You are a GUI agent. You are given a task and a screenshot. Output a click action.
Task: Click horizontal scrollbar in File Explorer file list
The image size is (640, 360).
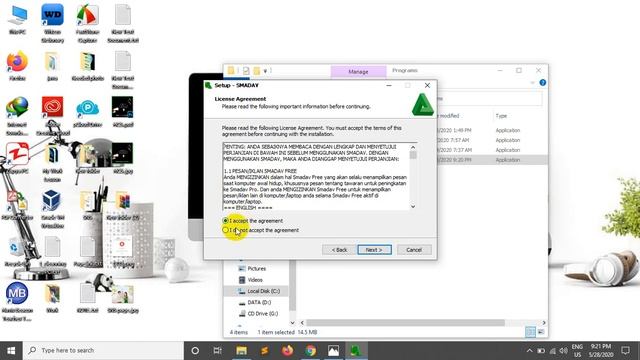tap(405, 323)
